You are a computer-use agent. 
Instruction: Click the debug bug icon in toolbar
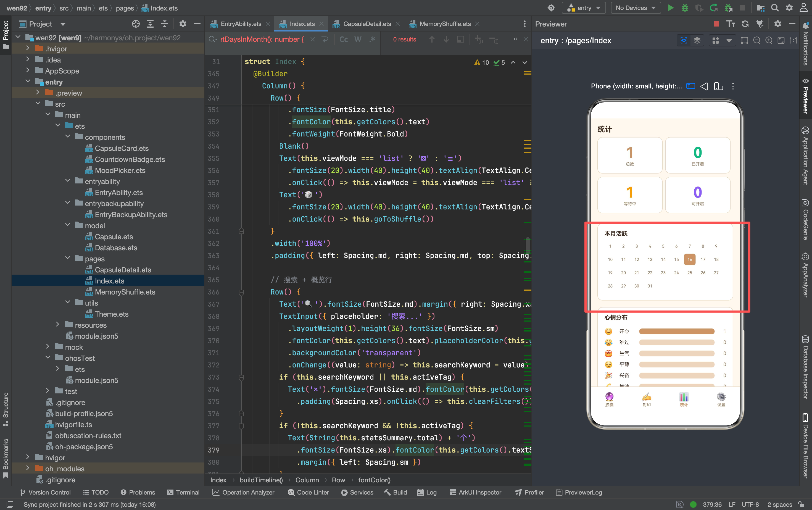(x=684, y=8)
